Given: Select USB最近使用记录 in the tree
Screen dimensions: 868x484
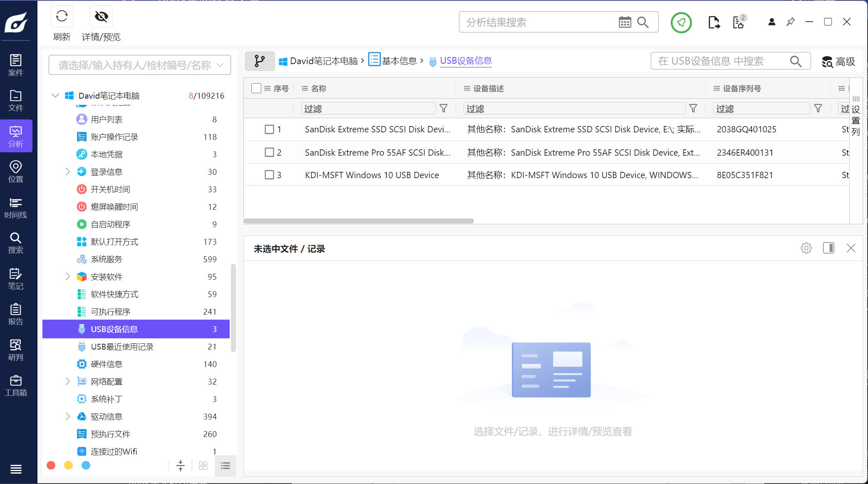Looking at the screenshot, I should click(122, 347).
